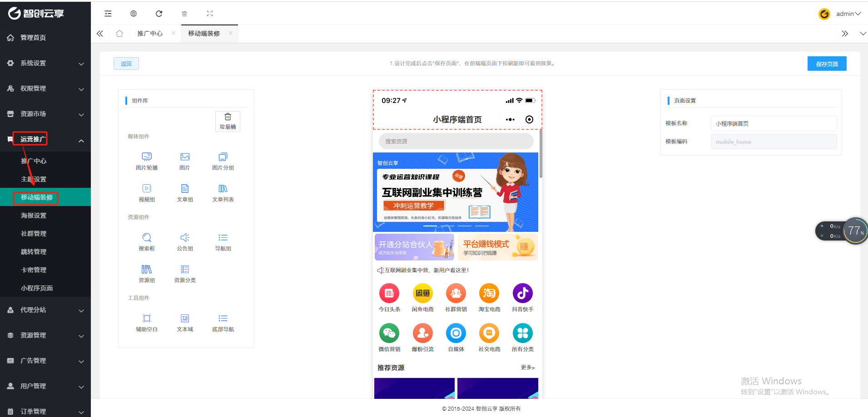Add the 图片轮播 carousel component

click(x=147, y=161)
